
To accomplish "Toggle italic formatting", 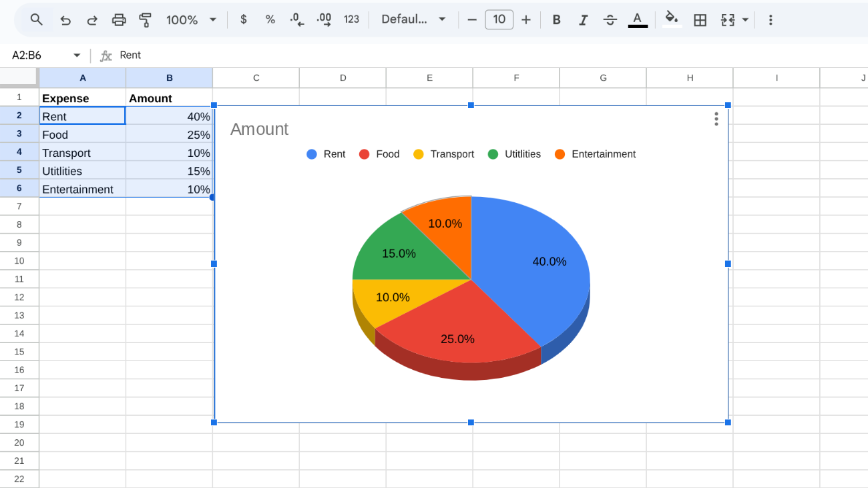I will (x=583, y=19).
